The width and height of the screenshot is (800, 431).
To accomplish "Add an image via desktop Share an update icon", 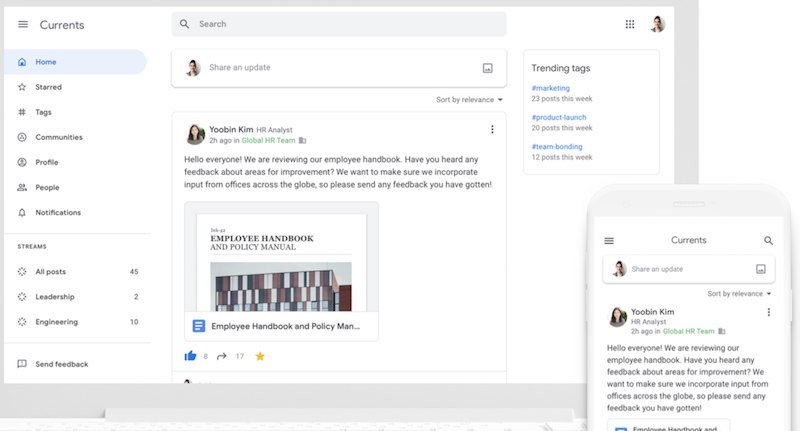I will coord(488,68).
